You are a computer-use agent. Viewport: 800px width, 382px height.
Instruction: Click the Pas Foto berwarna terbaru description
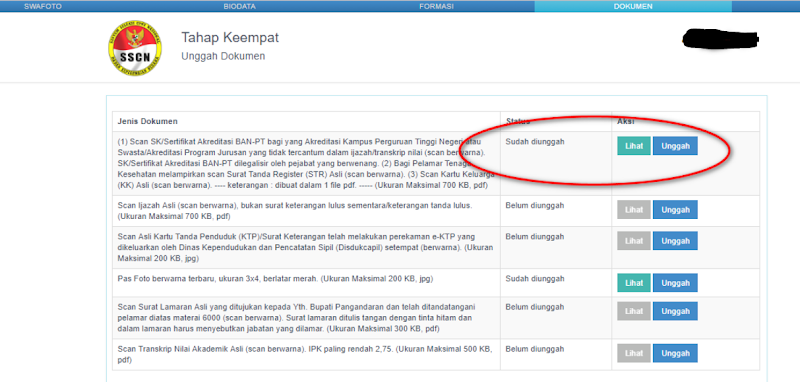276,278
